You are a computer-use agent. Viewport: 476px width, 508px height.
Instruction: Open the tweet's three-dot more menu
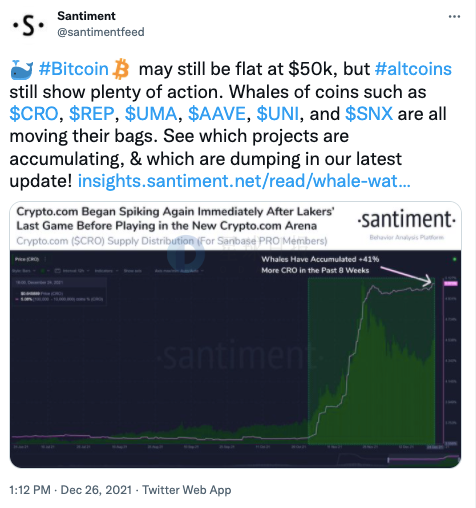tap(454, 16)
